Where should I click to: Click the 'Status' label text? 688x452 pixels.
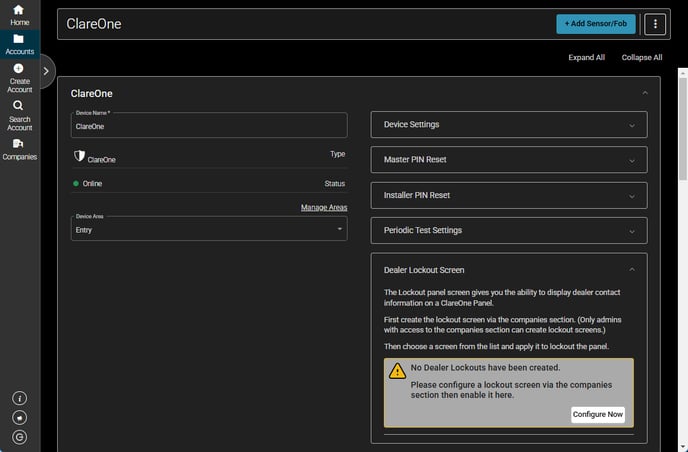click(334, 183)
